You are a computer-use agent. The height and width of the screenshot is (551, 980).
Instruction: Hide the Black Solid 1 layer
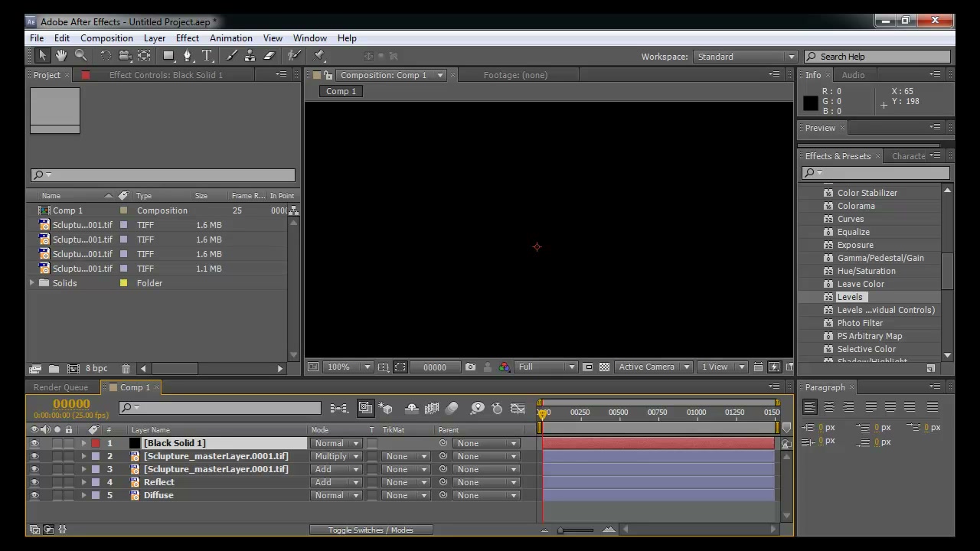[x=34, y=443]
